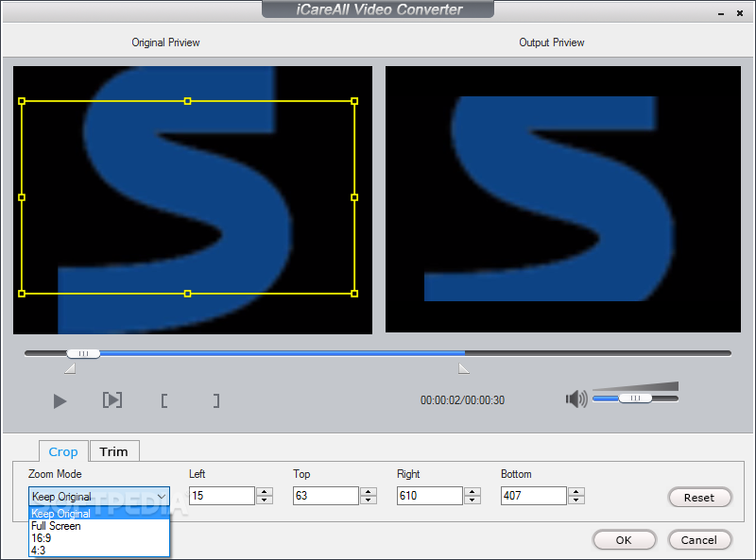
Task: Click the Left crop value field
Action: pos(222,496)
